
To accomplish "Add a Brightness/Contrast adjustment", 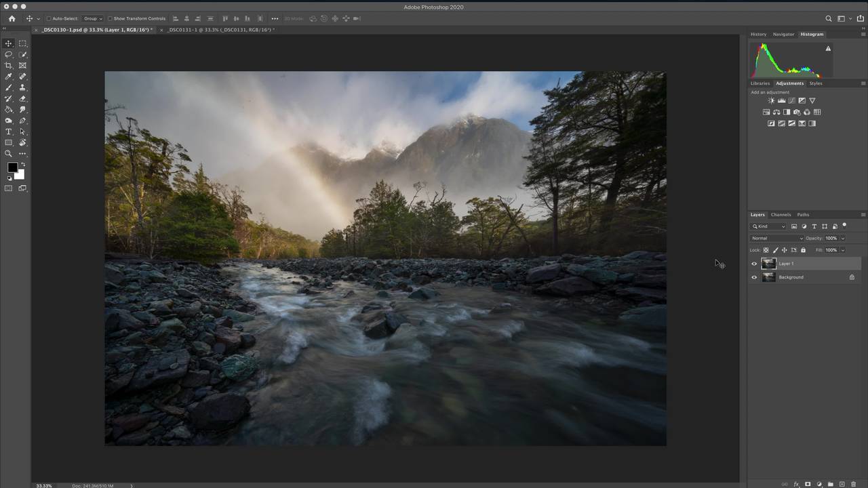I will 771,101.
